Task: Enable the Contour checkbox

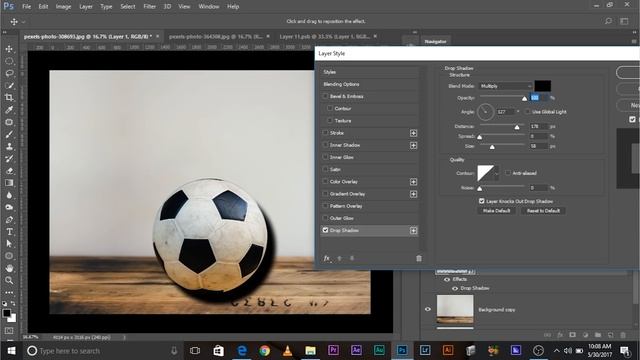Action: (x=330, y=109)
